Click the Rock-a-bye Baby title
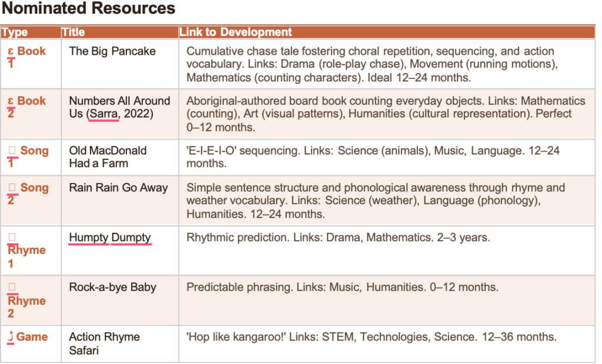The height and width of the screenshot is (364, 602). (112, 288)
